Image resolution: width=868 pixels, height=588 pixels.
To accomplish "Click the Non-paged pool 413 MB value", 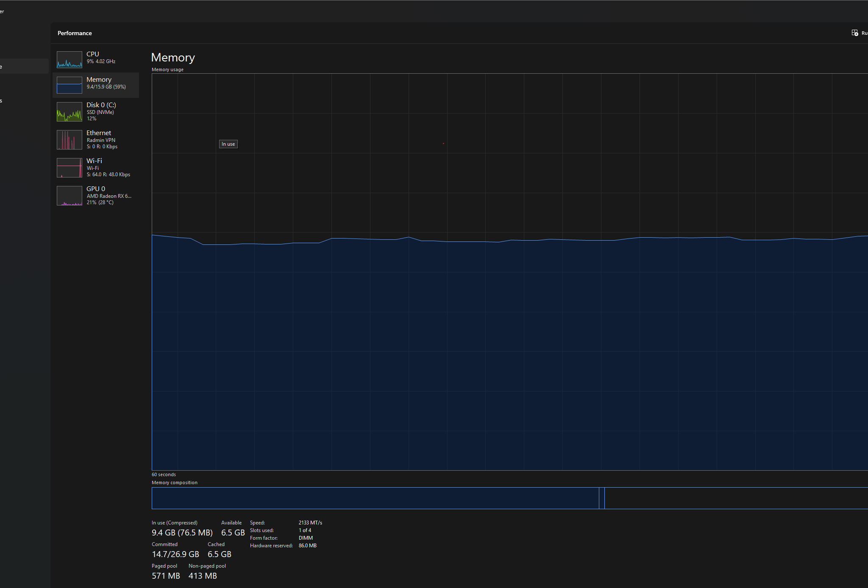I will [203, 576].
